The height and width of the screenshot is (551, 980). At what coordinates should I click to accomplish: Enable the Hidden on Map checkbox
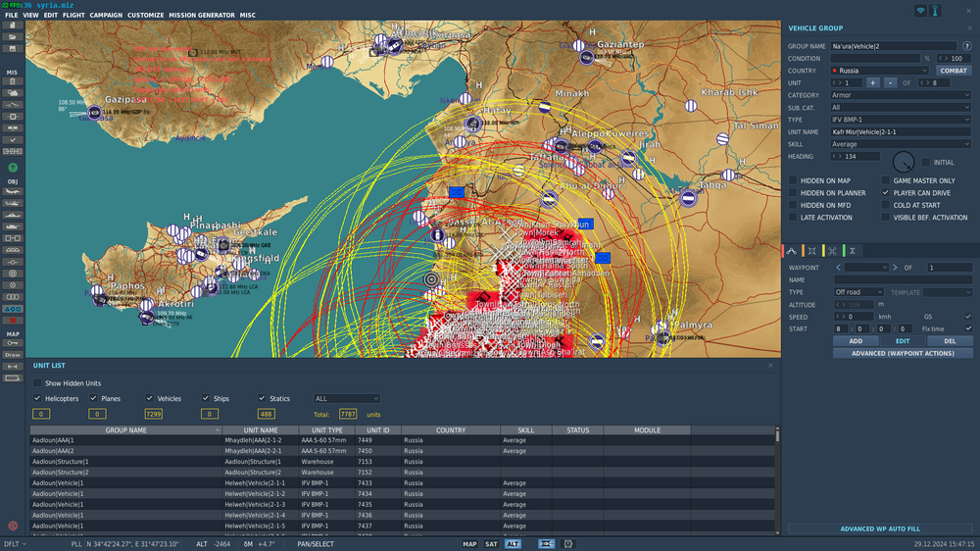coord(793,180)
